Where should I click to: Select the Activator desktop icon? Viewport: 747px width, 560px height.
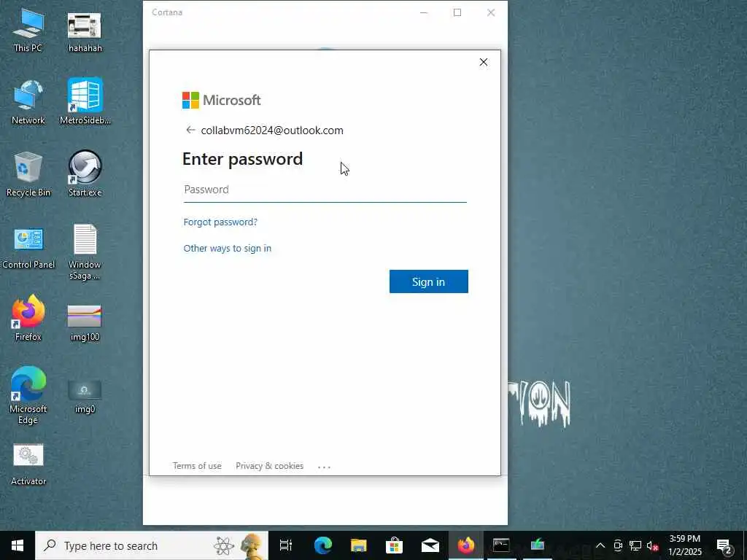(x=28, y=464)
